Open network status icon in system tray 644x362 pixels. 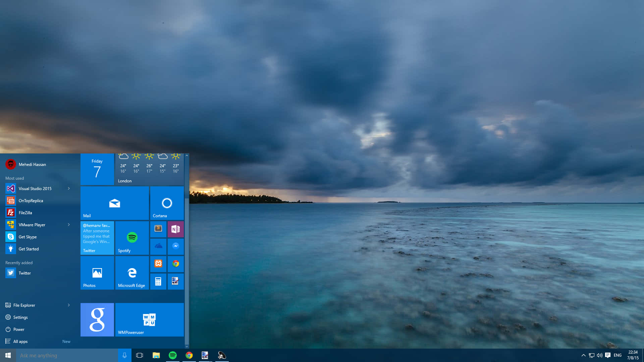591,355
